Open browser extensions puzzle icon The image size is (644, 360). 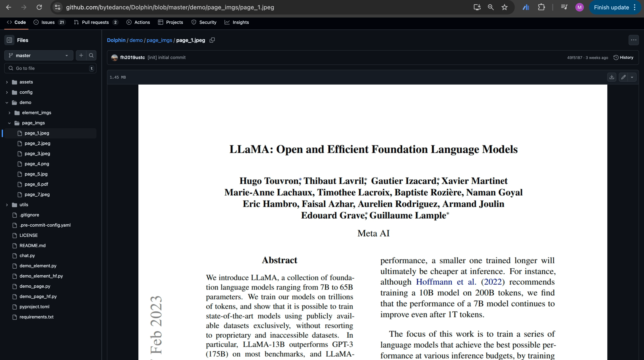tap(541, 7)
